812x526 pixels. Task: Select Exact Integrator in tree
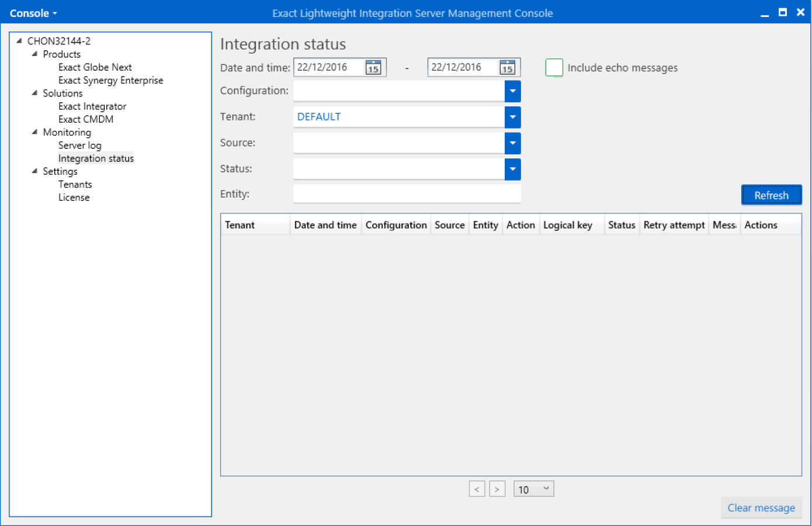coord(92,106)
